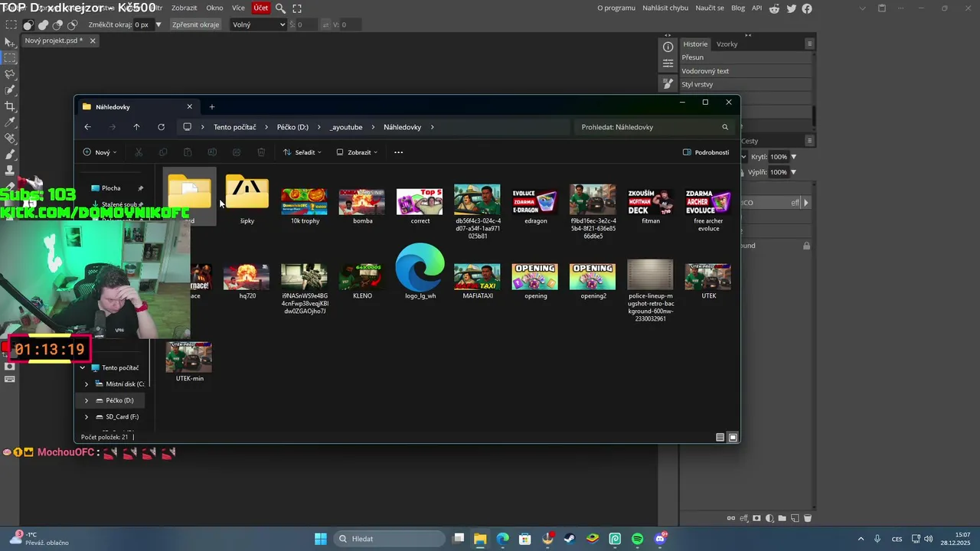Switch to the Vzorky tab
The width and height of the screenshot is (980, 551).
coord(727,44)
